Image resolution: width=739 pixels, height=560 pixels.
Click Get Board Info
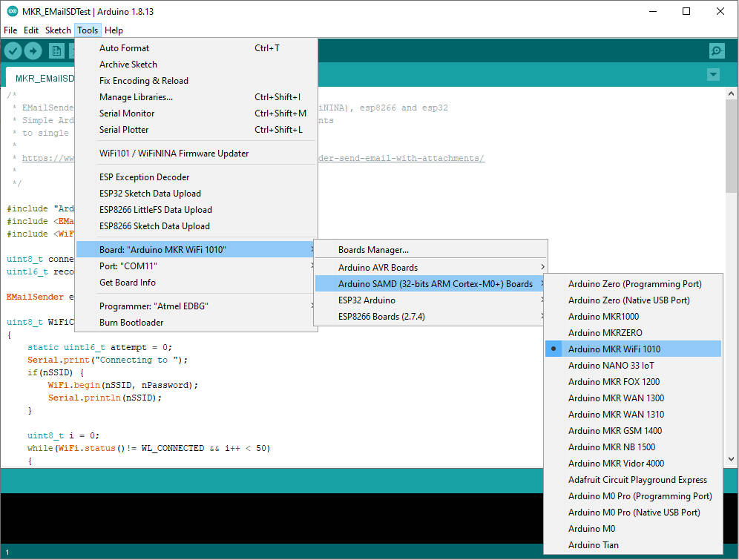coord(196,283)
